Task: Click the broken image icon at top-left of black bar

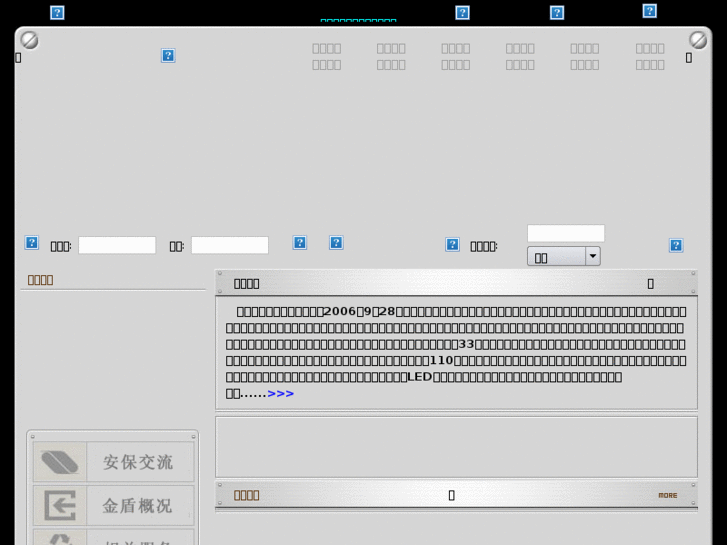Action: pyautogui.click(x=57, y=13)
